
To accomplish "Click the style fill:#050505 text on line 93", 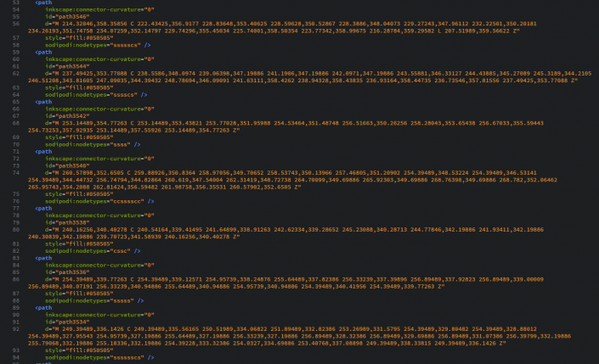I will coord(79,350).
